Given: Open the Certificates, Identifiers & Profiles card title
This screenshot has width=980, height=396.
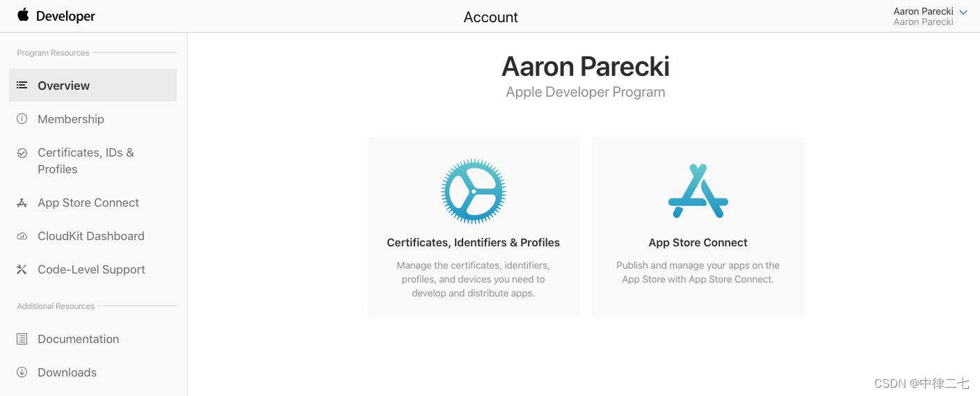Looking at the screenshot, I should coord(473,242).
